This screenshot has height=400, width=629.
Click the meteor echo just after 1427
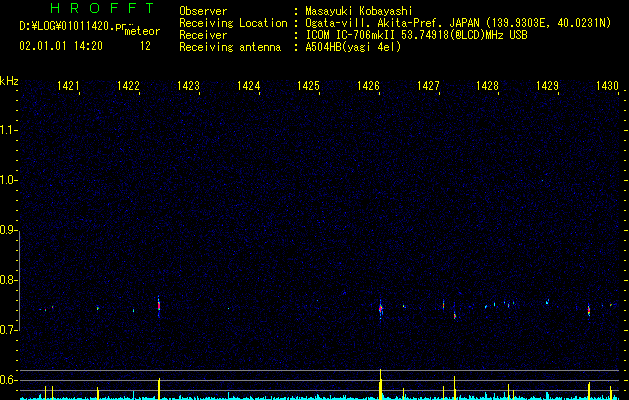[443, 305]
